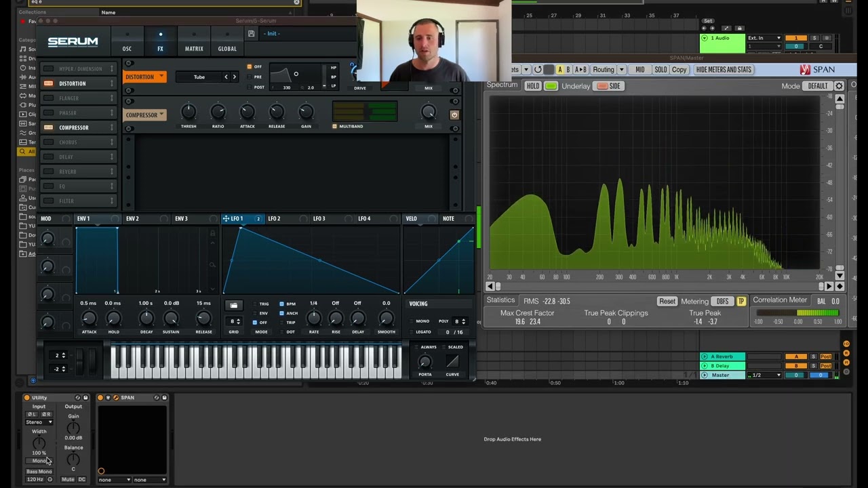Toggle Compressor effect on in rack list
The width and height of the screenshot is (868, 488).
pyautogui.click(x=48, y=127)
